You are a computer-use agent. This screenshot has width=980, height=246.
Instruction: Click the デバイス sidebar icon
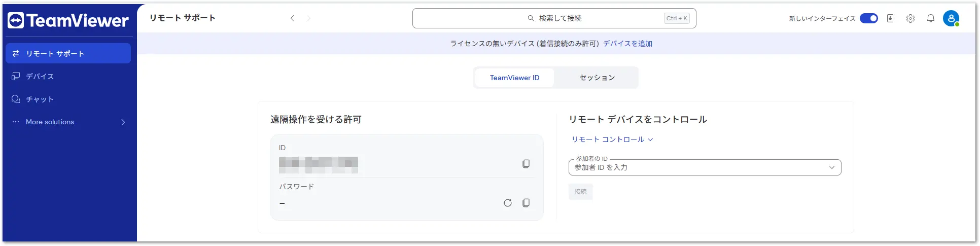(x=16, y=76)
